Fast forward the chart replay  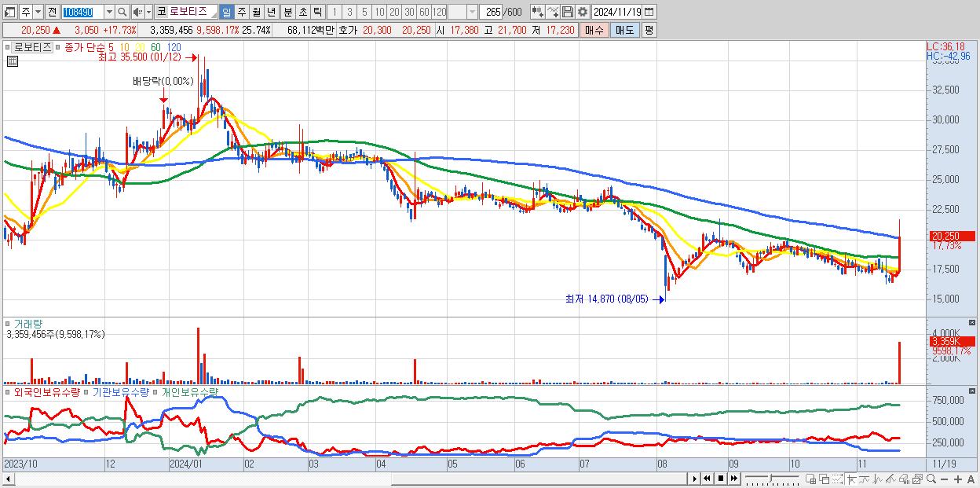733,479
